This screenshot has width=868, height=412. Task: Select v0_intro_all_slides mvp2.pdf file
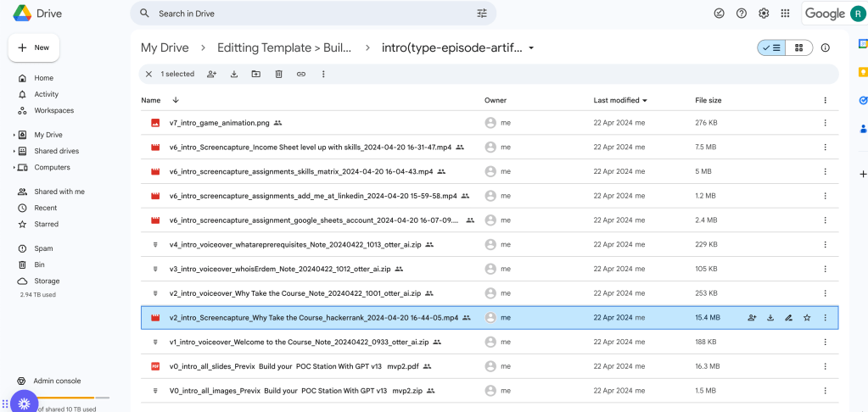[x=490, y=366]
